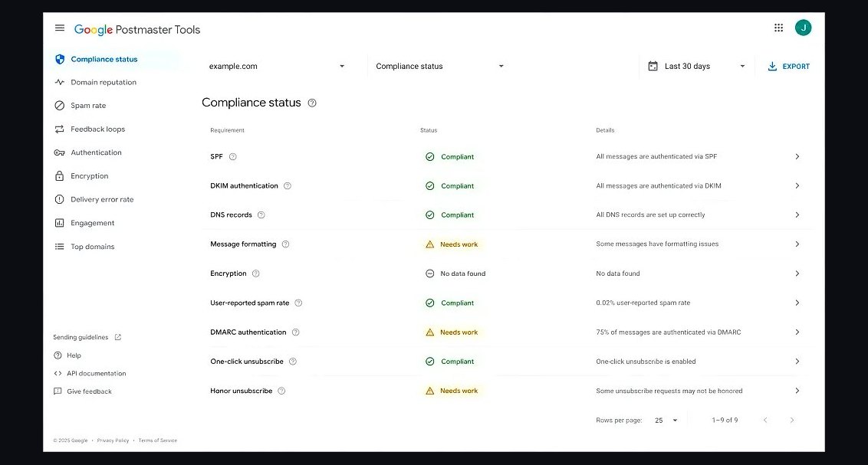Expand the SPF row details chevron
Screen dimensions: 868x465
point(797,156)
